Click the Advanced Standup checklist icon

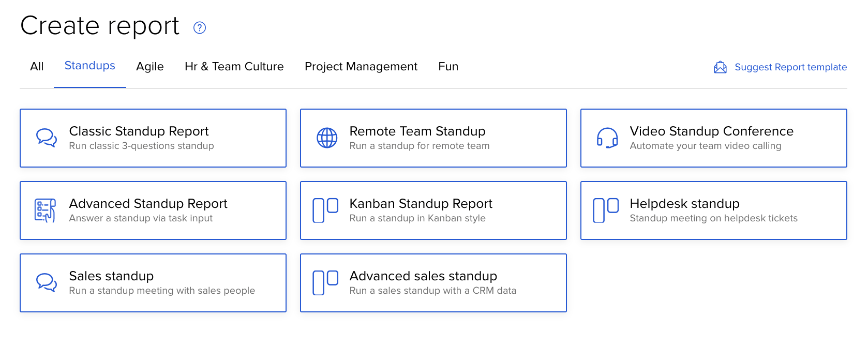coord(45,210)
